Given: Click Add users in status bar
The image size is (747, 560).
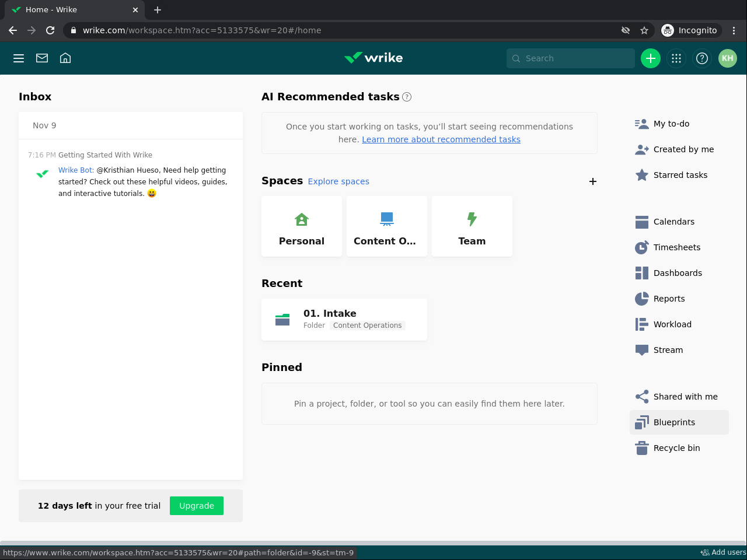Looking at the screenshot, I should pyautogui.click(x=724, y=552).
